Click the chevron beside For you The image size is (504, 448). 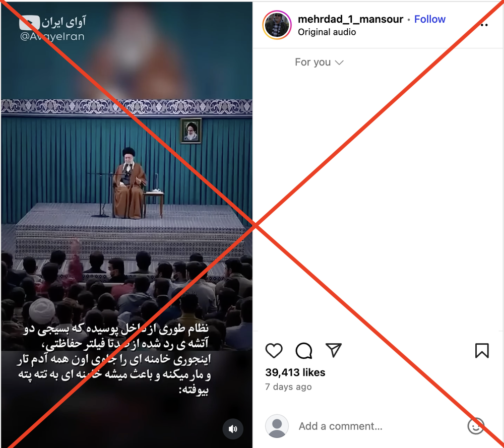coord(339,62)
